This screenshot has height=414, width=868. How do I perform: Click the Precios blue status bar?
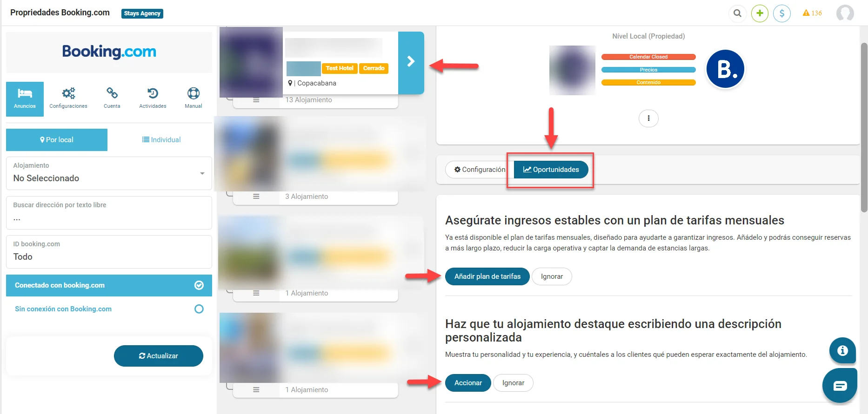[x=648, y=70]
